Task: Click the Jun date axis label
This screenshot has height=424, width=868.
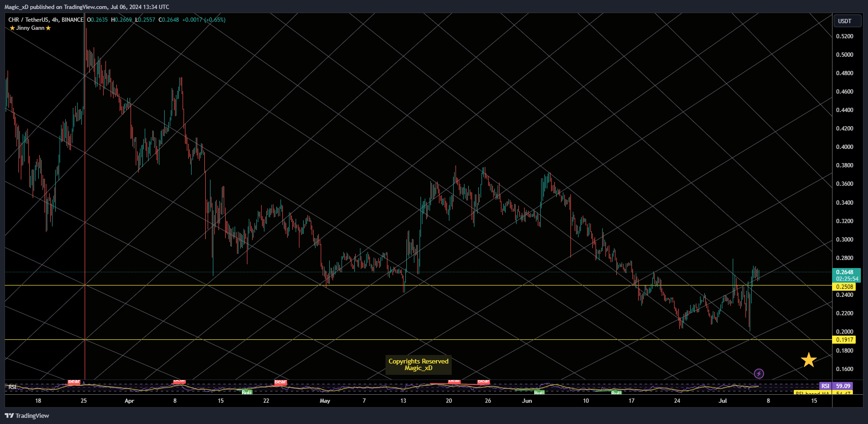Action: point(527,401)
